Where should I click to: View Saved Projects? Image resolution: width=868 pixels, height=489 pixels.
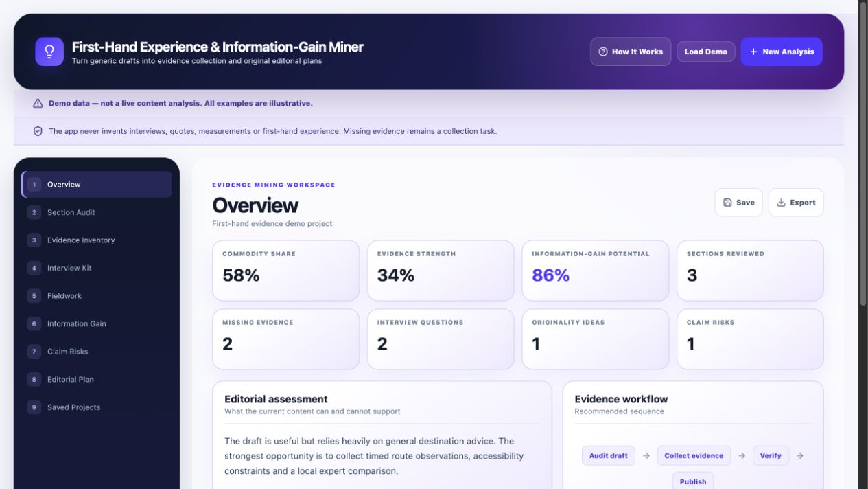click(x=97, y=407)
